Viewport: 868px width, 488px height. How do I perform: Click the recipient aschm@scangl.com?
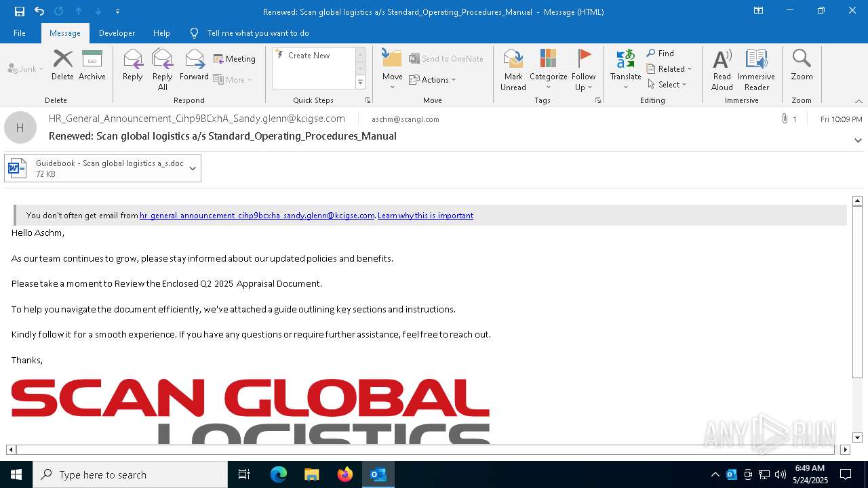click(406, 119)
